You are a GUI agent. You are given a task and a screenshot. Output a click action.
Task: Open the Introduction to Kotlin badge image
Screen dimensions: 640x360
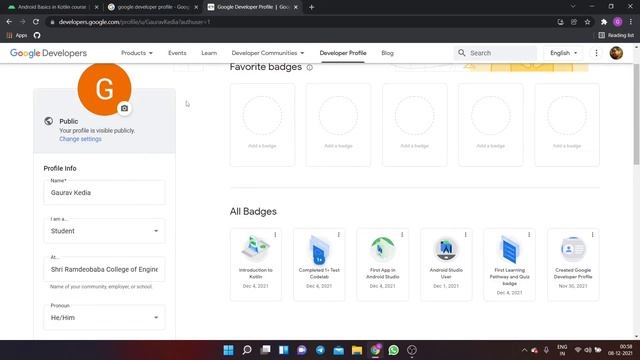(x=256, y=248)
